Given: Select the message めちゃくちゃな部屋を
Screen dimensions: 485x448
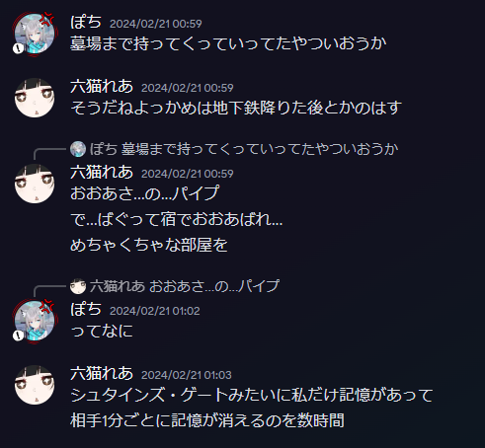Looking at the screenshot, I should (149, 245).
